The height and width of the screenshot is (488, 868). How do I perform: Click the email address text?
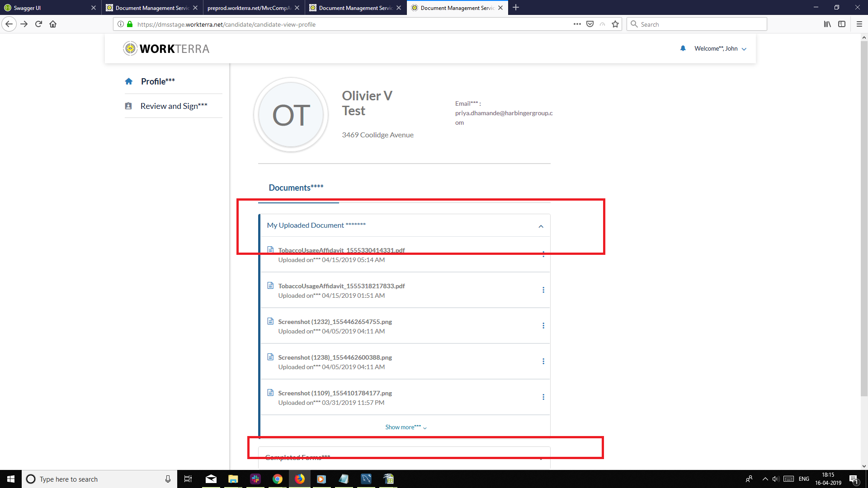click(504, 117)
